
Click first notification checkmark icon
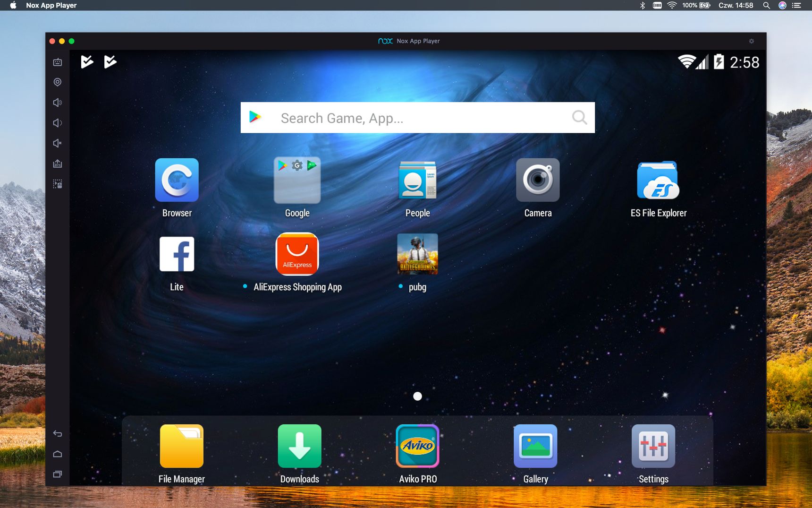click(87, 61)
